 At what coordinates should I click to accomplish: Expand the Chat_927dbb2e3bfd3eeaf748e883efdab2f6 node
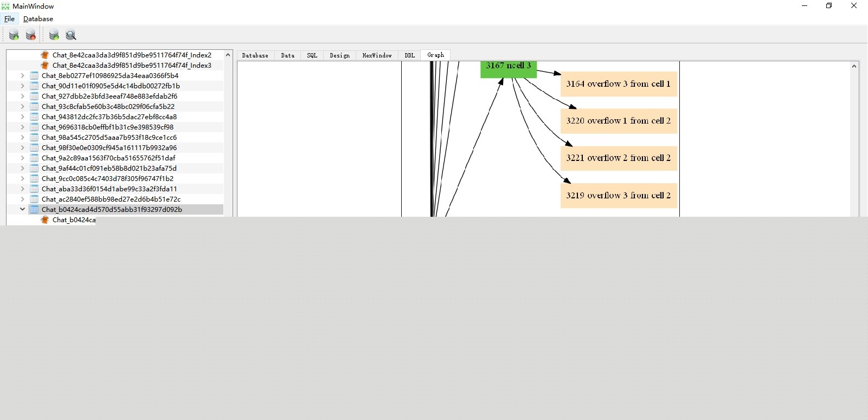point(22,96)
